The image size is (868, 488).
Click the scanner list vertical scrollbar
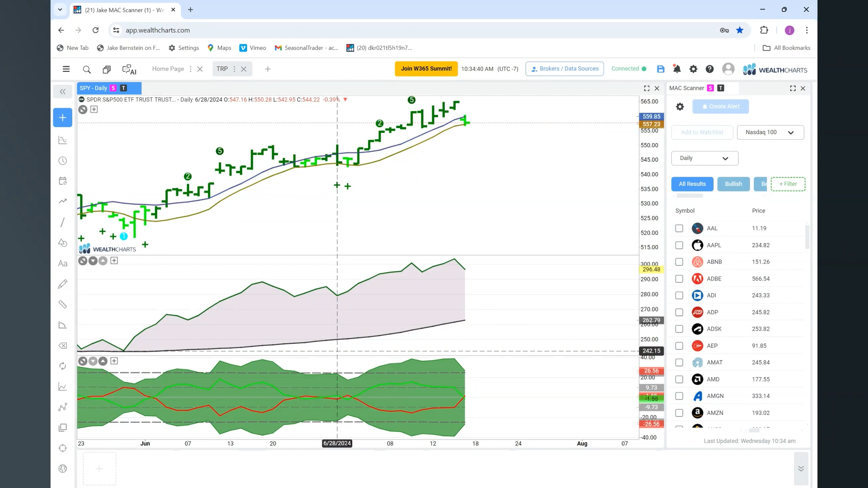pyautogui.click(x=807, y=237)
